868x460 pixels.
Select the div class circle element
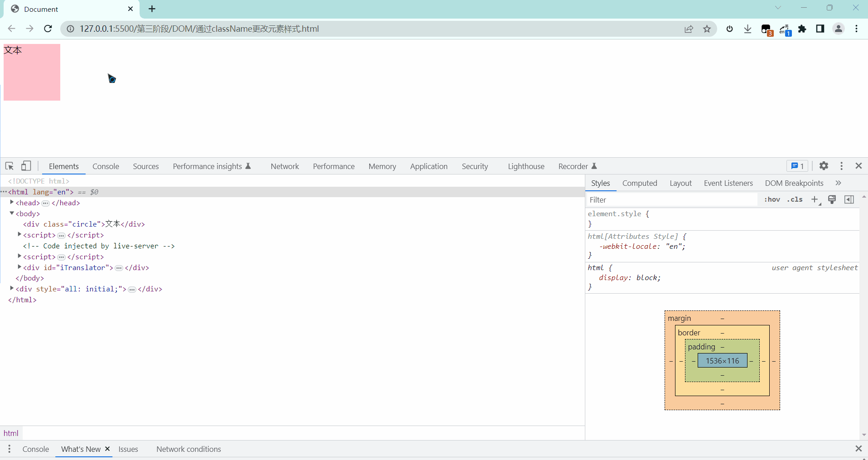84,224
